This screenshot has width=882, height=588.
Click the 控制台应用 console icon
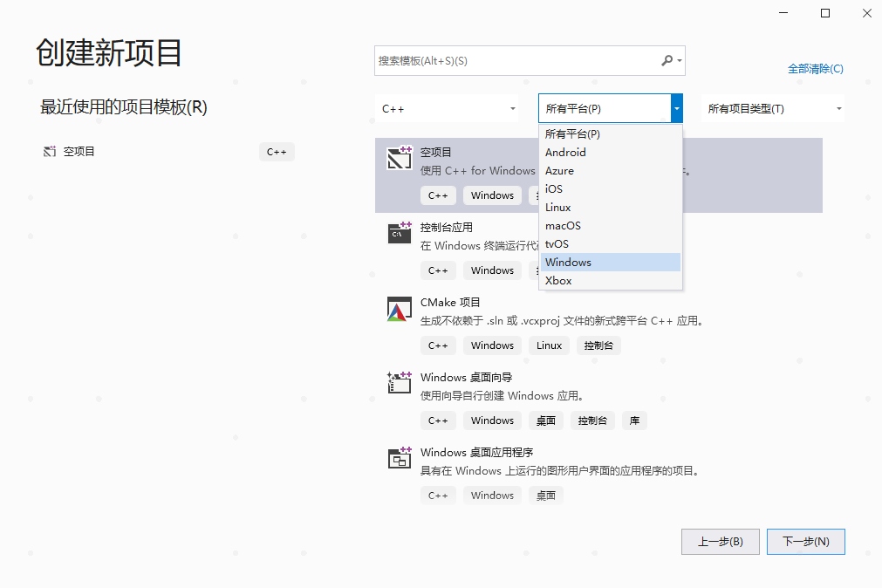(400, 232)
